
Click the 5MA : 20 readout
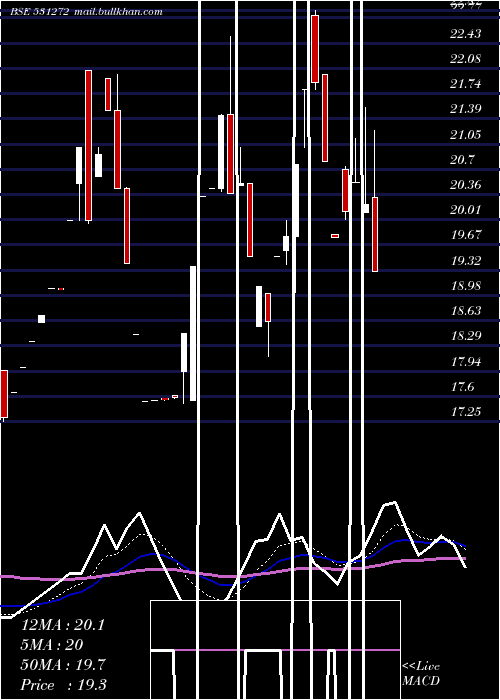point(52,645)
